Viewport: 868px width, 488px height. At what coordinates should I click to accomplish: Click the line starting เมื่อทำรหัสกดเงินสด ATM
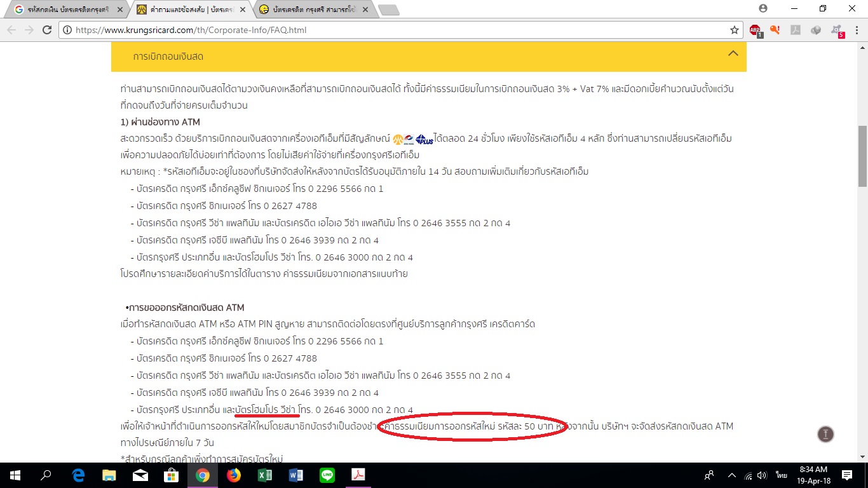328,324
